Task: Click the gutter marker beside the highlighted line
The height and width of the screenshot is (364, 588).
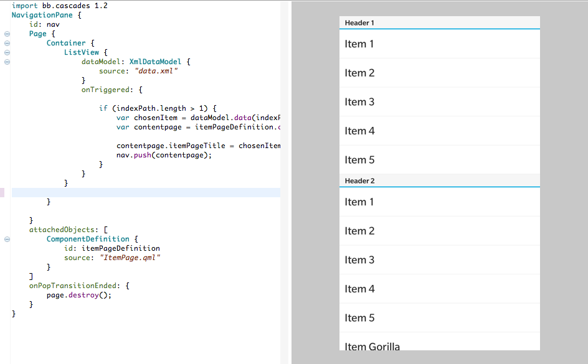Action: point(2,193)
